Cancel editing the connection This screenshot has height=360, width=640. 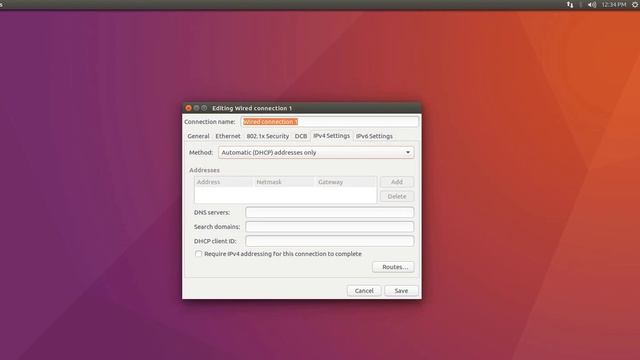click(x=364, y=291)
